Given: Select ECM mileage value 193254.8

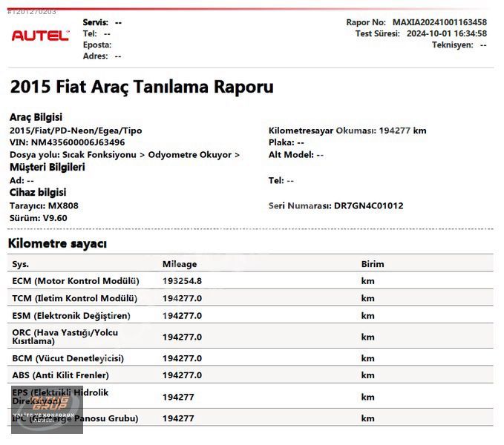Looking at the screenshot, I should coord(182,281).
